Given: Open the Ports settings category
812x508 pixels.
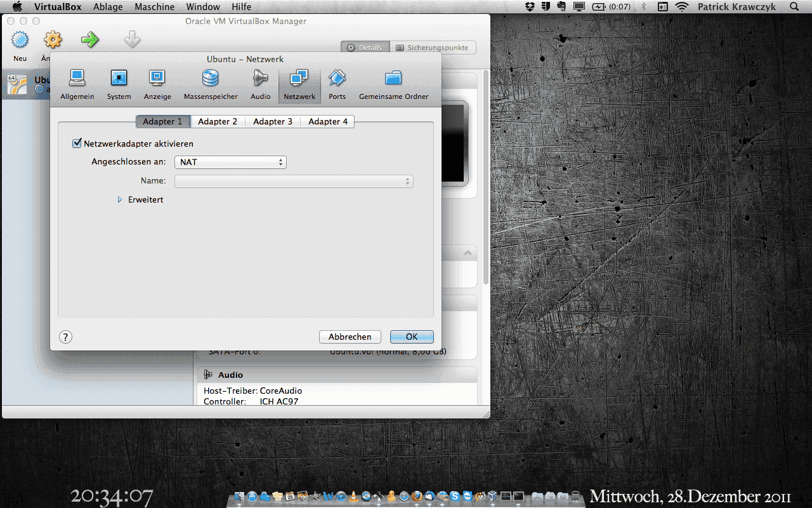Looking at the screenshot, I should (337, 85).
